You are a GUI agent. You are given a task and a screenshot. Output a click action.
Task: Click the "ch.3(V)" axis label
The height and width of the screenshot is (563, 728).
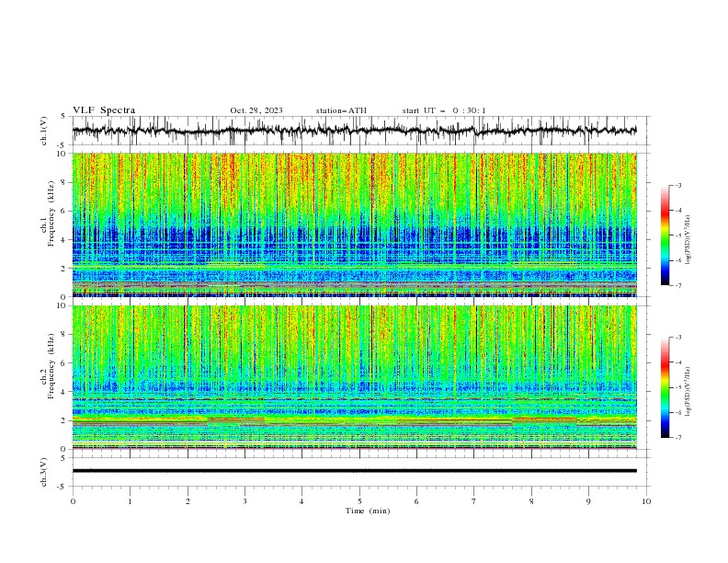[44, 472]
